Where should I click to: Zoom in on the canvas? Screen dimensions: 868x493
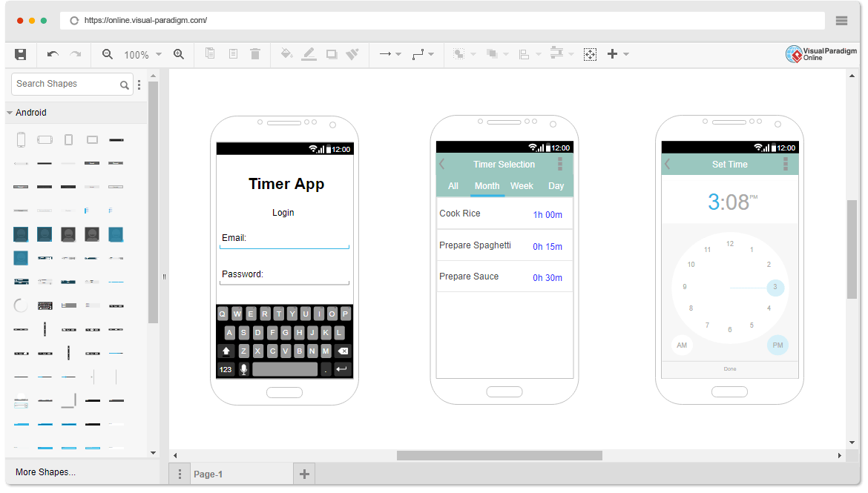[x=179, y=53]
